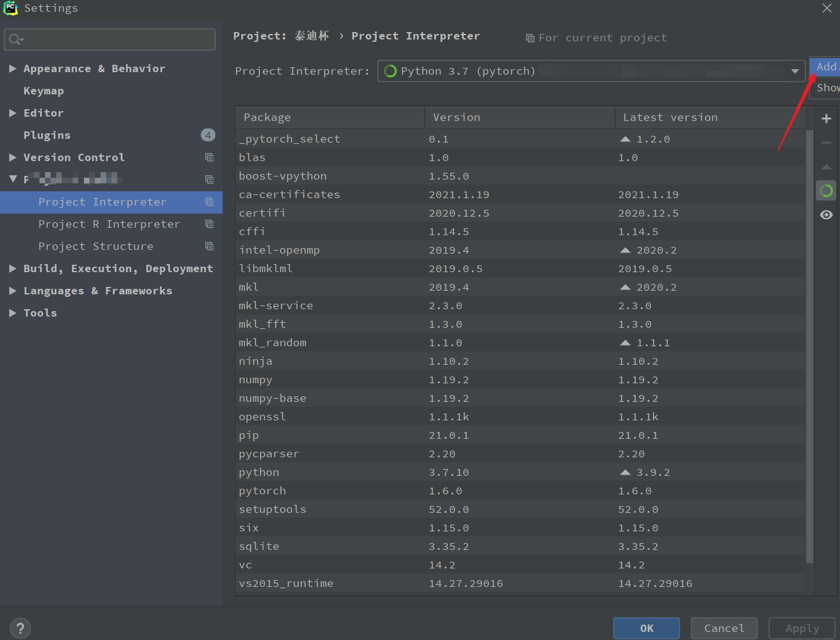Expand Appearance & Behavior section

pos(12,69)
